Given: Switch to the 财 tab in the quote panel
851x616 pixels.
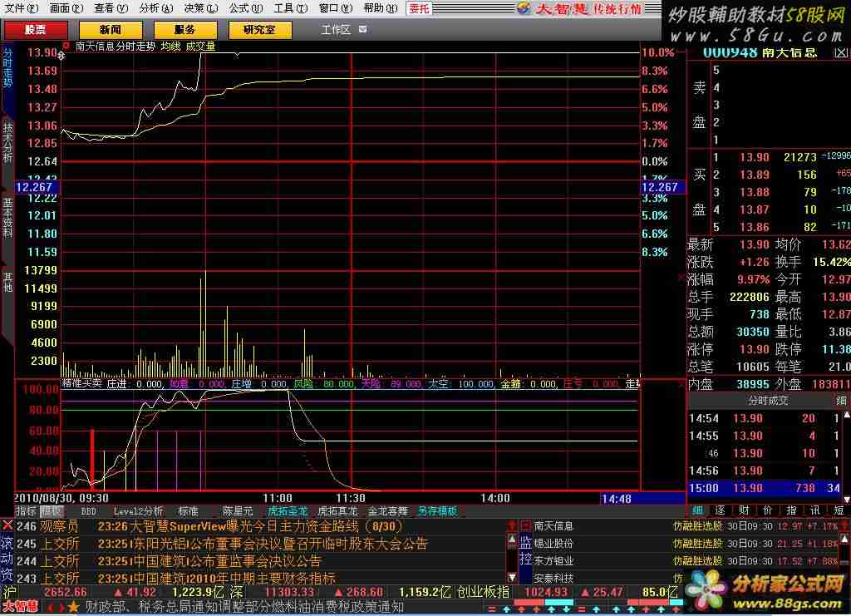Looking at the screenshot, I should pyautogui.click(x=744, y=510).
